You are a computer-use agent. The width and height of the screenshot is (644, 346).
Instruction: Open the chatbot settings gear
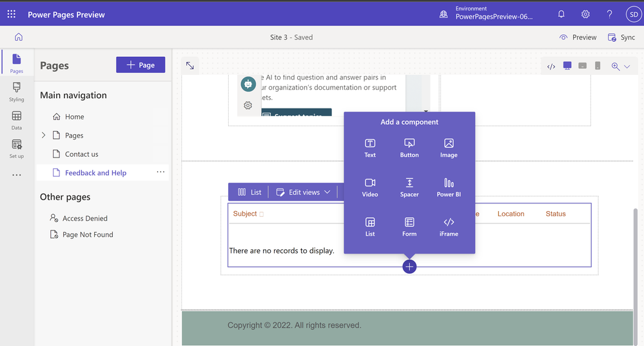[248, 105]
